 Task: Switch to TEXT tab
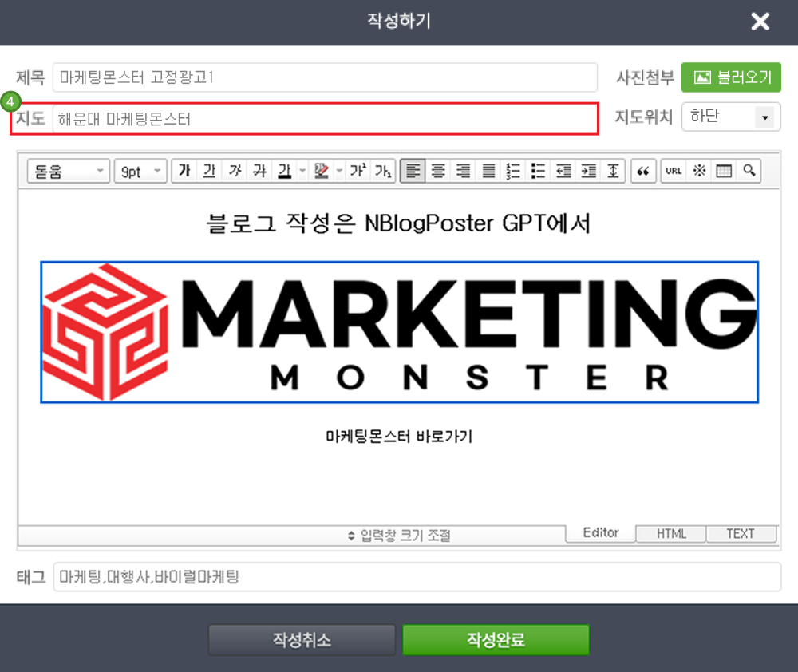click(741, 533)
